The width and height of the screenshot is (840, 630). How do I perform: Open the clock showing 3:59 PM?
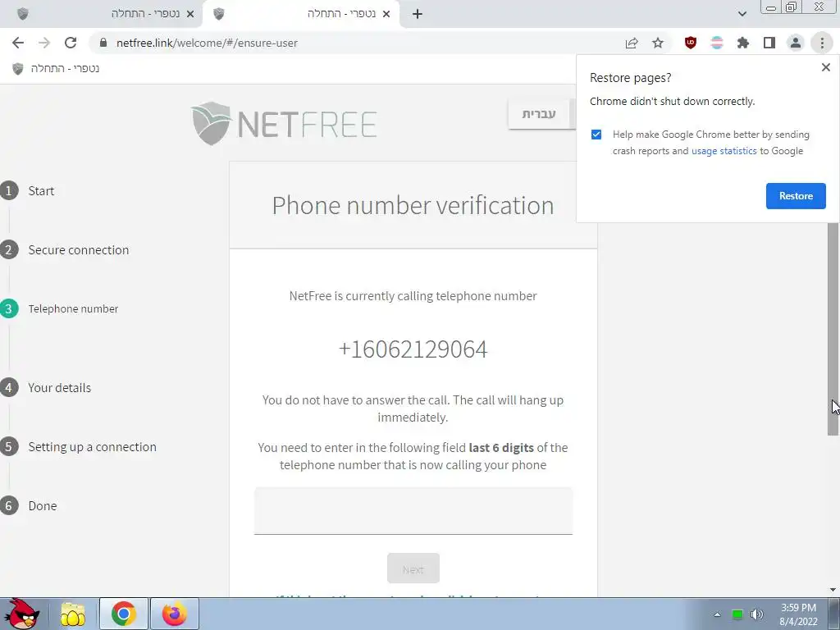[x=798, y=614]
